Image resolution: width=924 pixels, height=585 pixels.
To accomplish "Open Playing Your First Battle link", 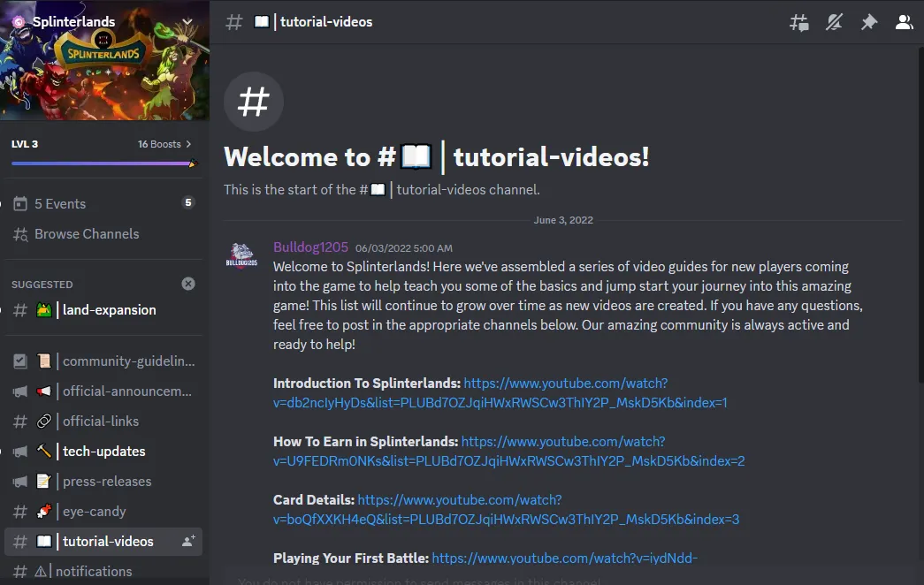I will [564, 558].
